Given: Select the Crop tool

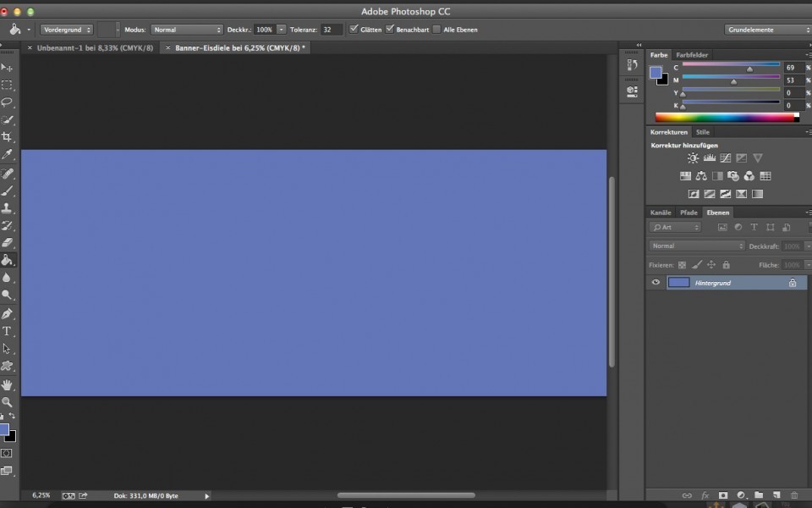Looking at the screenshot, I should (7, 137).
